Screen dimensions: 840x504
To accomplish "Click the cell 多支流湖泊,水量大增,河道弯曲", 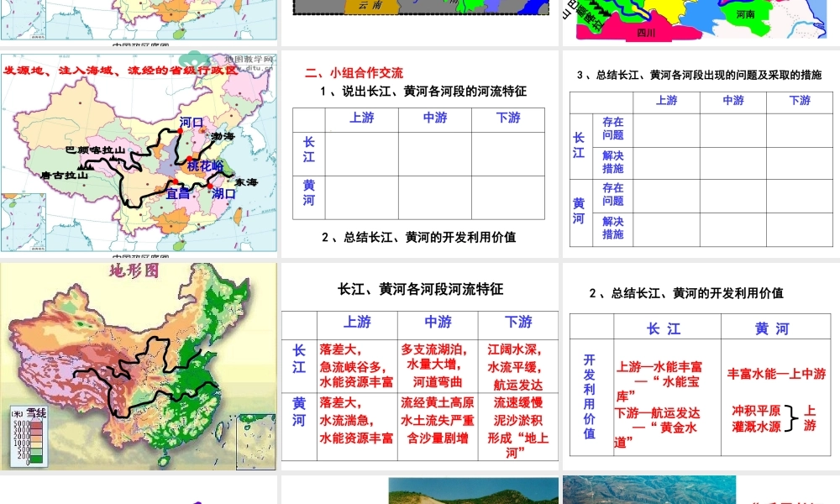I will (x=437, y=366).
